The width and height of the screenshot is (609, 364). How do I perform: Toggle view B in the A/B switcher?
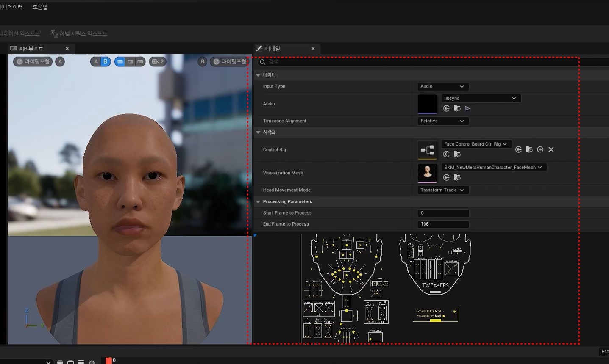click(x=106, y=62)
